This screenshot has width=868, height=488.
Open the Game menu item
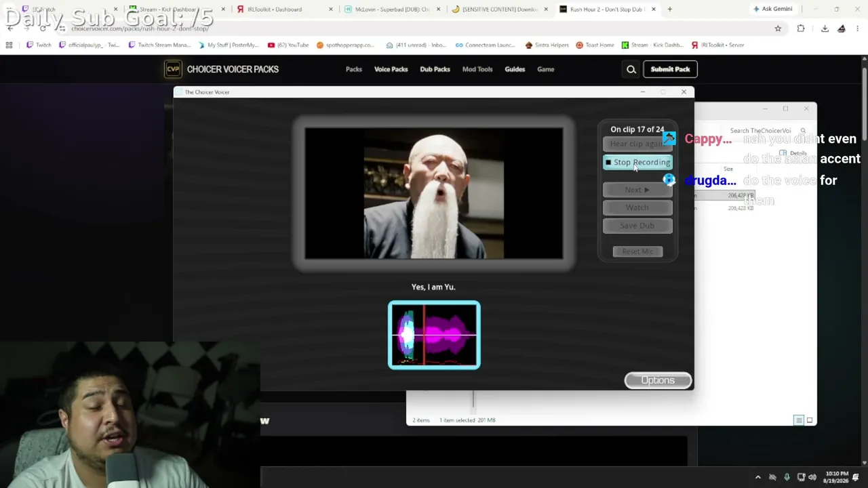click(x=546, y=69)
